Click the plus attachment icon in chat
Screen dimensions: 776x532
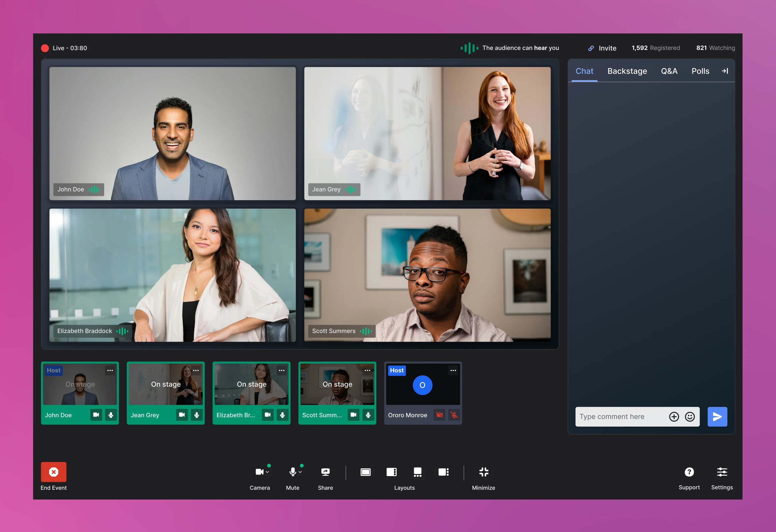(x=674, y=417)
